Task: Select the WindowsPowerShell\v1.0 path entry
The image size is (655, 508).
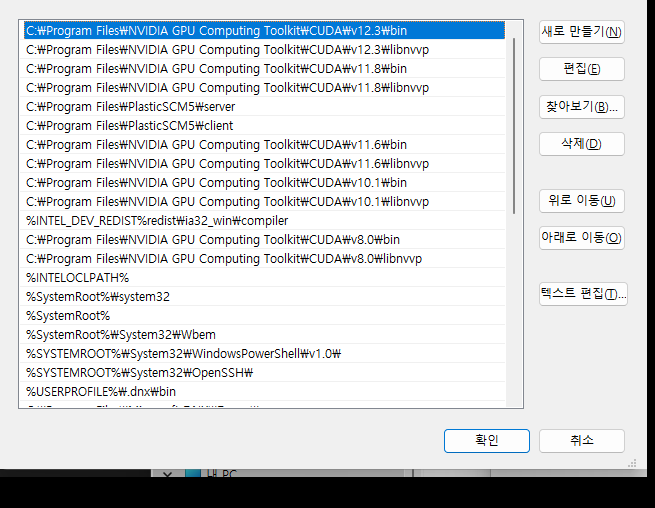Action: point(264,354)
